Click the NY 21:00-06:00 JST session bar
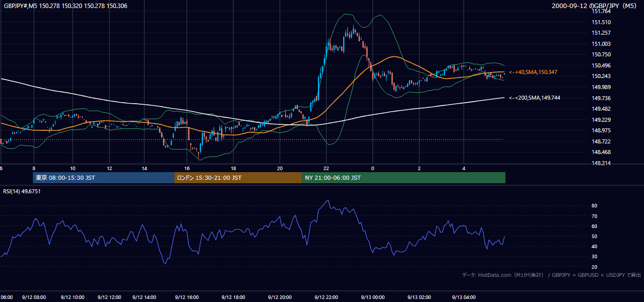This screenshot has width=644, height=302. coord(404,178)
